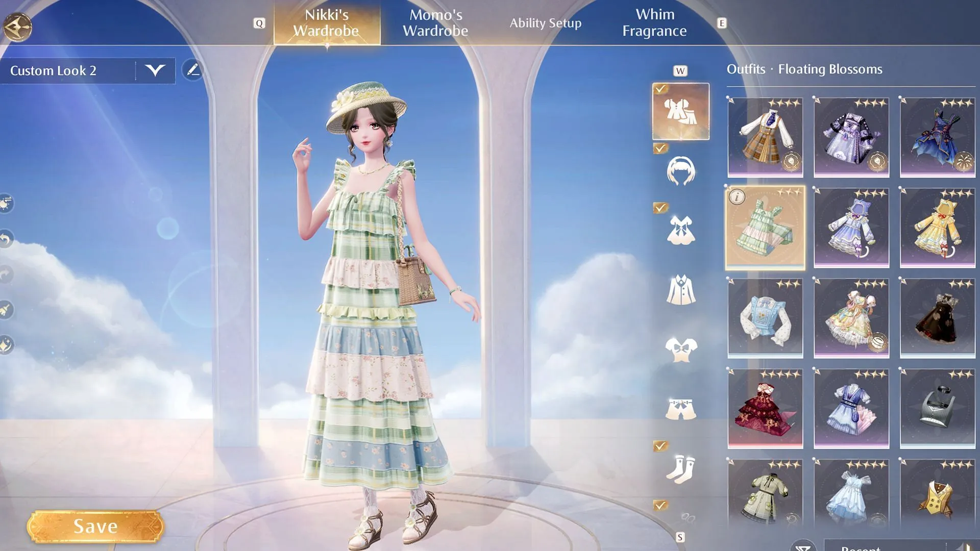Screen dimensions: 980x551
Task: Choose the dark blue firework outfit
Action: 938,137
